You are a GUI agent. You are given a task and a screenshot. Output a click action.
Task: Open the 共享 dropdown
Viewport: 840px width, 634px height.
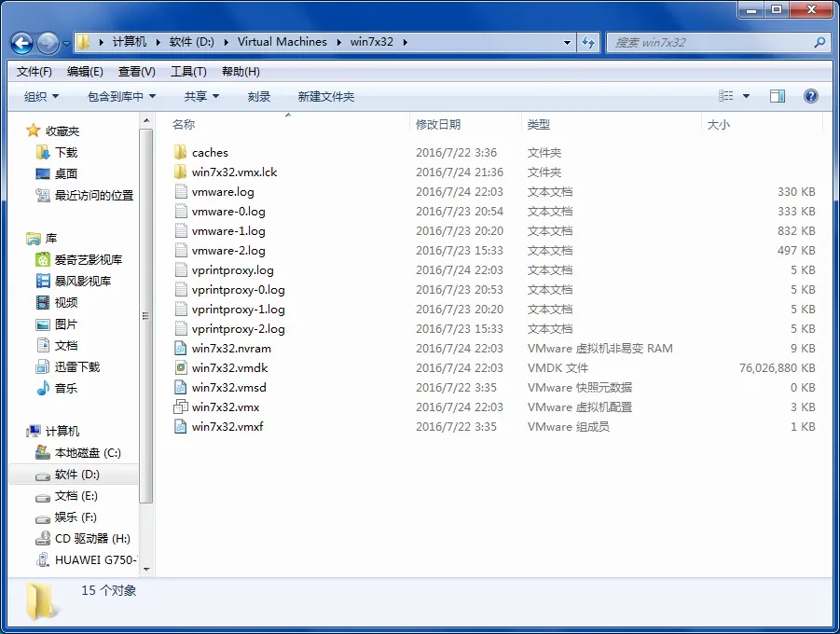(x=201, y=96)
